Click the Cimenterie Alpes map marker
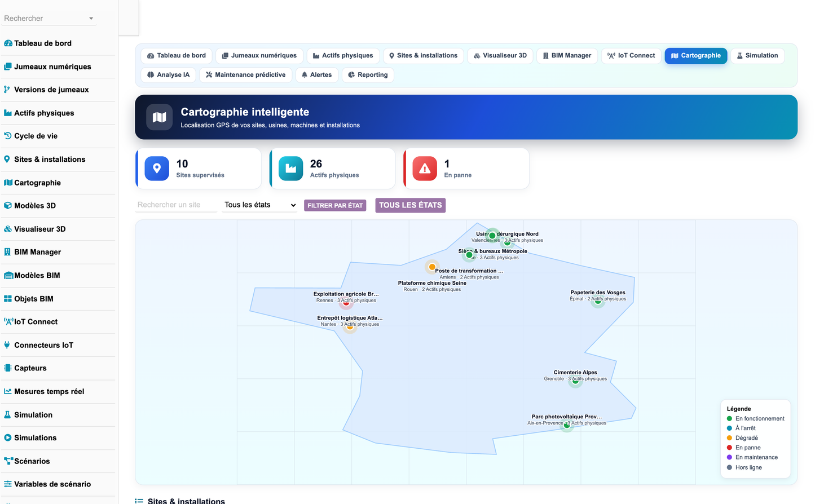Image resolution: width=815 pixels, height=504 pixels. tap(575, 381)
